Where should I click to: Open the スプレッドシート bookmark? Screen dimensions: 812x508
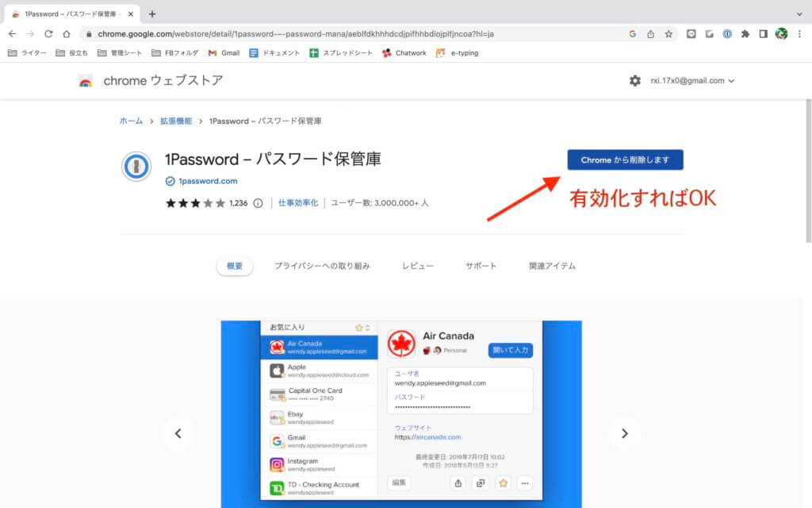341,53
